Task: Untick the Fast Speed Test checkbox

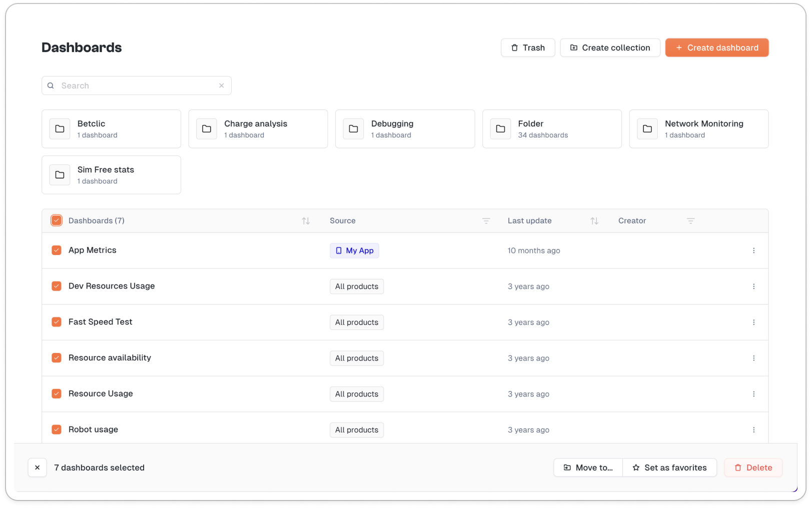Action: [57, 322]
